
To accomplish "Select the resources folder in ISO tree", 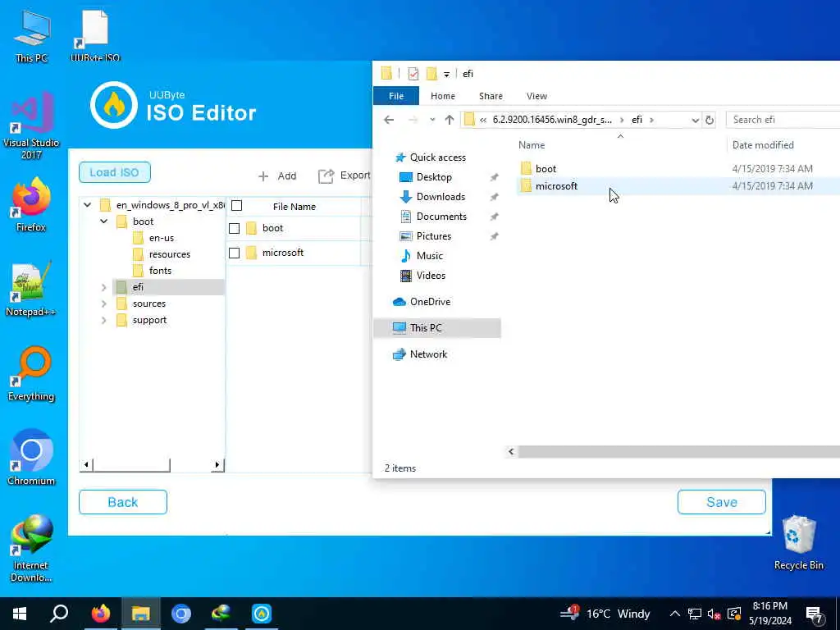I will click(x=169, y=254).
